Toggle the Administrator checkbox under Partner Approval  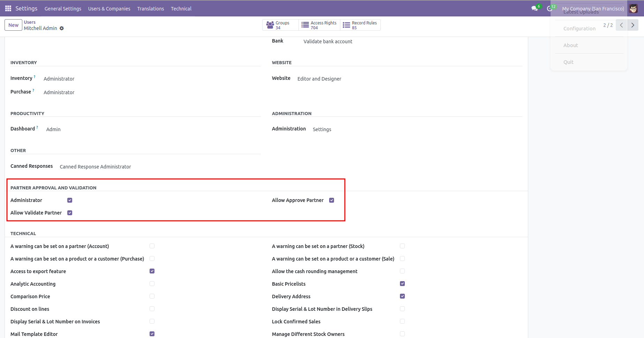tap(70, 200)
